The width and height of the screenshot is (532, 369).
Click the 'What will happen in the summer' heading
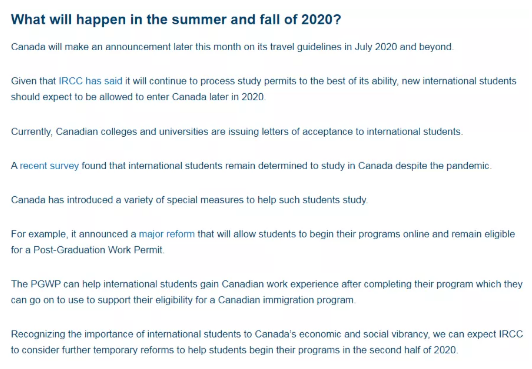click(x=176, y=19)
